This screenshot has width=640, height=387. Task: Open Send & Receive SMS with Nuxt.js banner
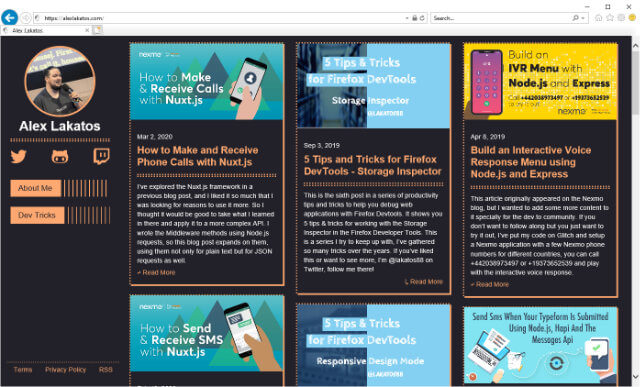tap(207, 334)
